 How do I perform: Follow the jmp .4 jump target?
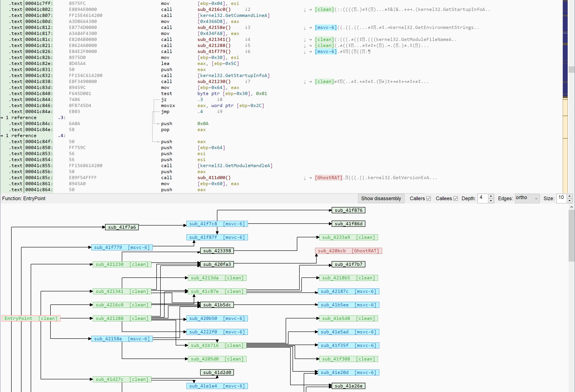(x=200, y=112)
